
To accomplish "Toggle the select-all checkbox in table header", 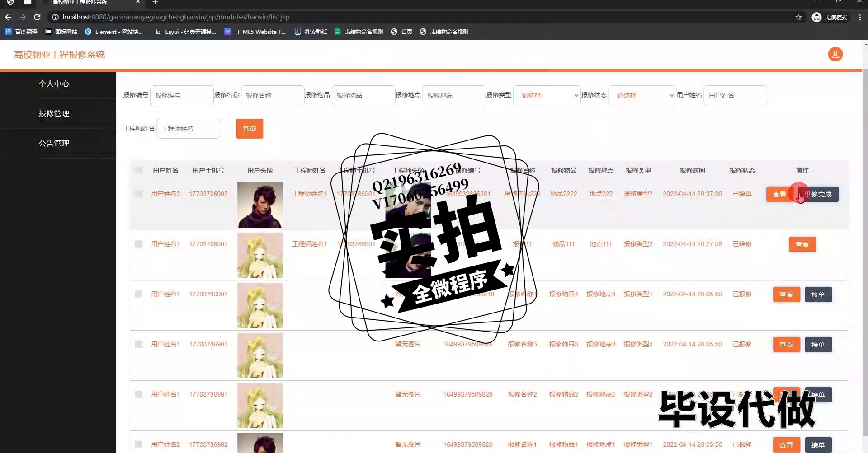I will point(139,170).
